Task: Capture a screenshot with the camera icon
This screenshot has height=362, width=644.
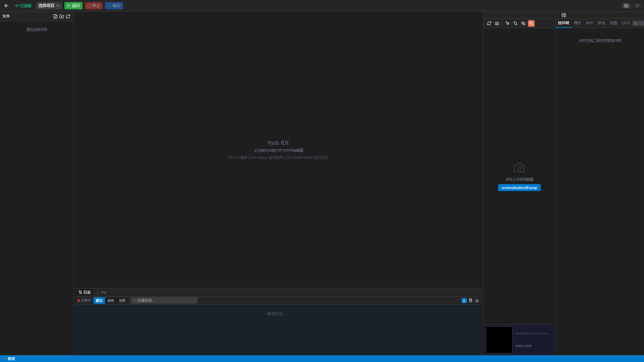Action: tap(497, 23)
